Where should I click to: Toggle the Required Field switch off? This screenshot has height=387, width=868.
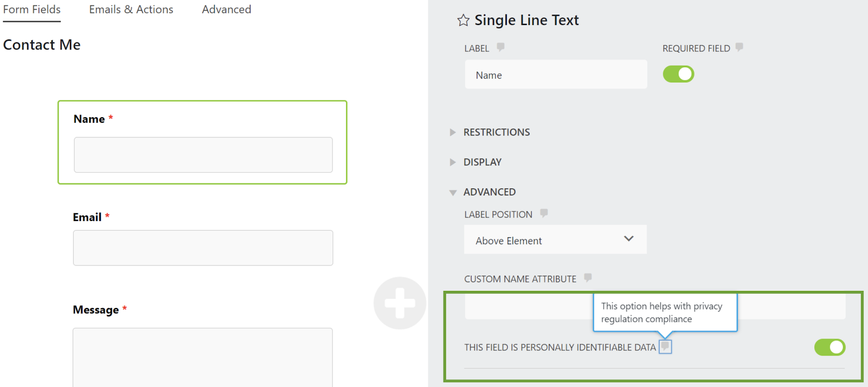678,74
